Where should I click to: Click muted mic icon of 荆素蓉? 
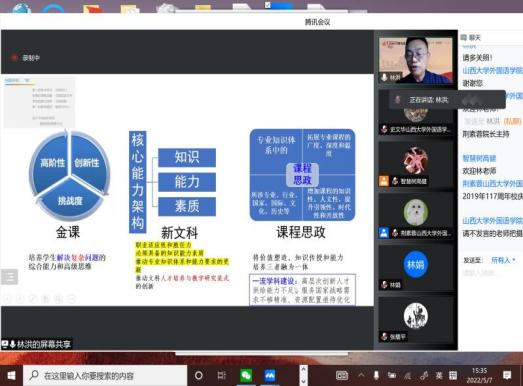coord(395,233)
